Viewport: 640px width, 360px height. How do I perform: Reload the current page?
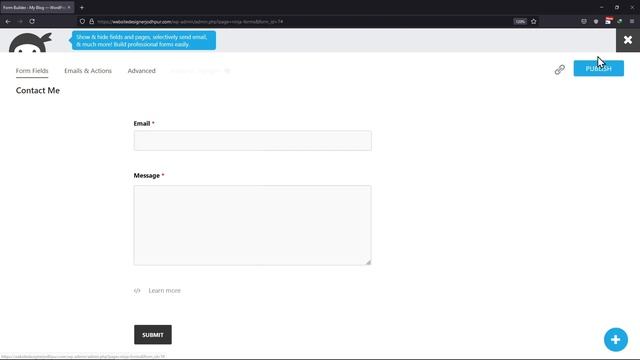click(x=32, y=21)
